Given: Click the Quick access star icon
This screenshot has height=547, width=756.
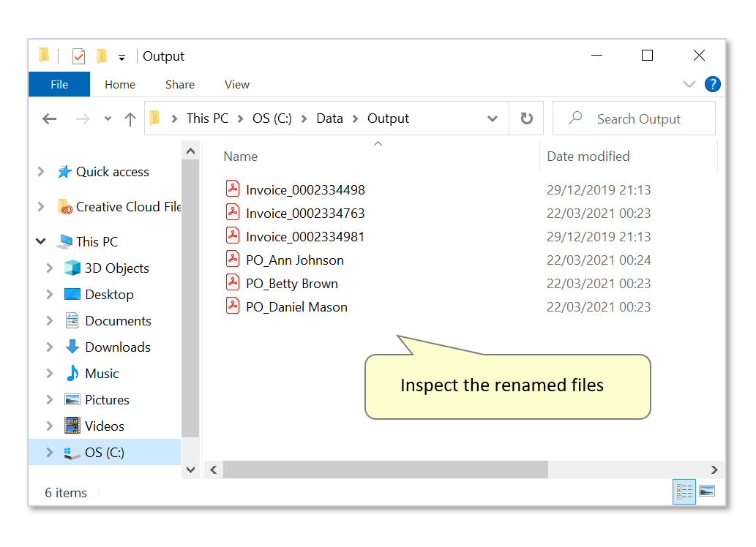Looking at the screenshot, I should coord(64,172).
